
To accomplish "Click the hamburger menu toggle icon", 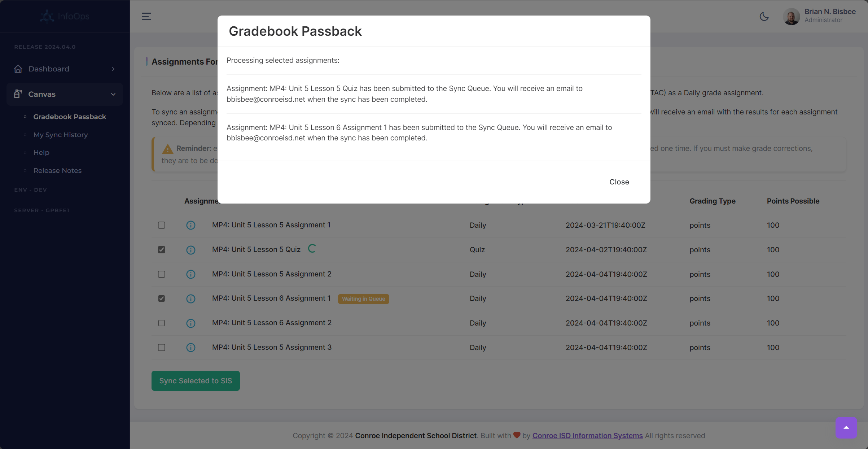I will coord(146,17).
